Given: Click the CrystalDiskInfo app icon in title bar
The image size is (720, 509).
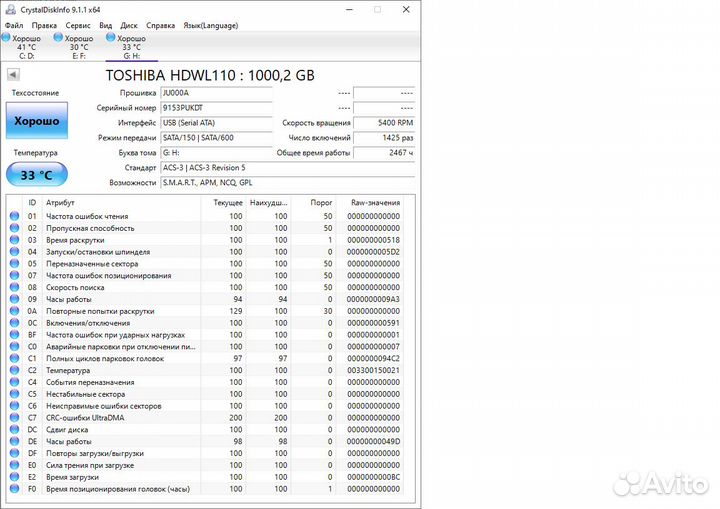Looking at the screenshot, I should point(10,9).
